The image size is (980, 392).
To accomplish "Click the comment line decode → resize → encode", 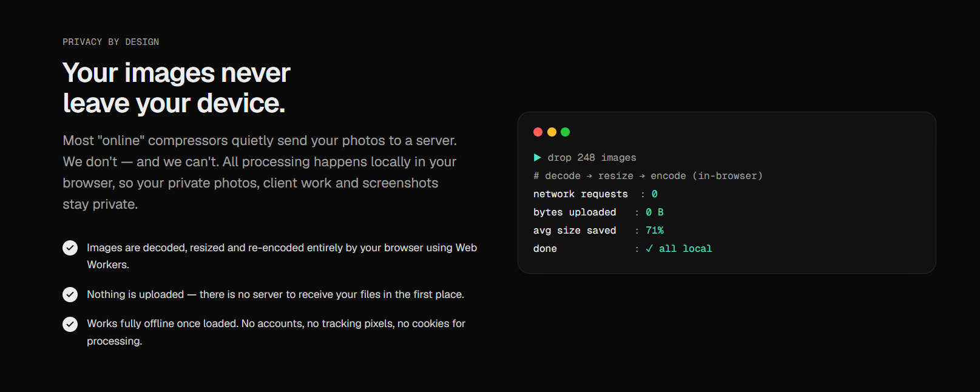I will tap(648, 176).
